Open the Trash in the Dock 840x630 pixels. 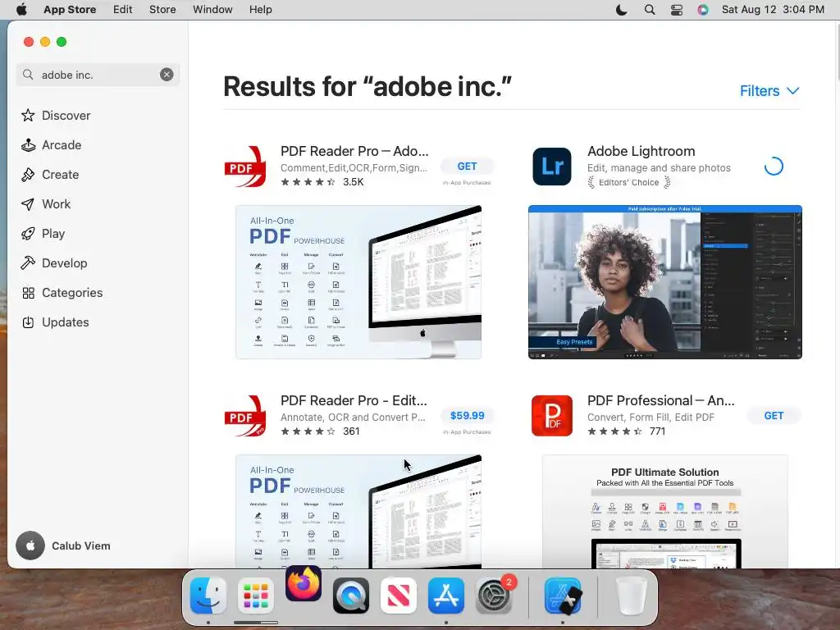click(631, 596)
